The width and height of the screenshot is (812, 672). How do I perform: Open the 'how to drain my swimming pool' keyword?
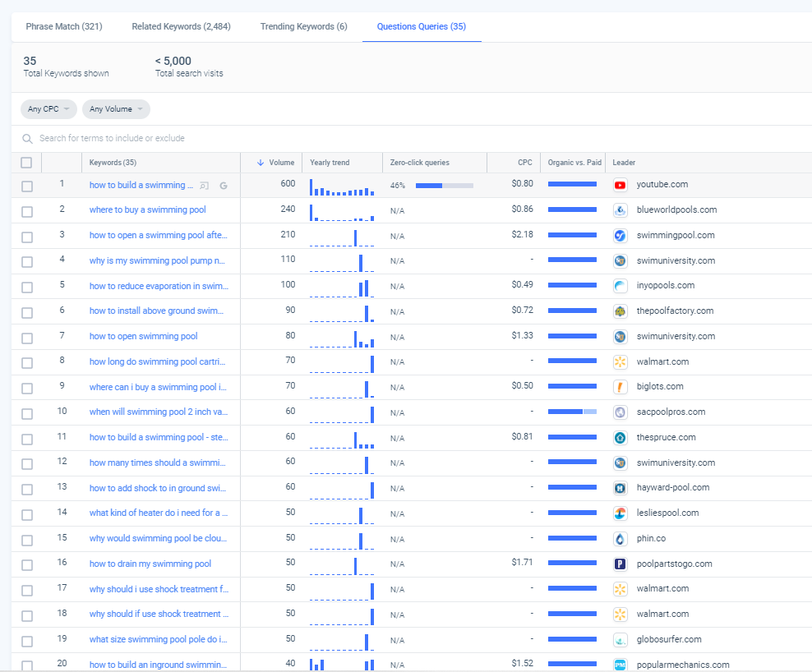point(150,564)
